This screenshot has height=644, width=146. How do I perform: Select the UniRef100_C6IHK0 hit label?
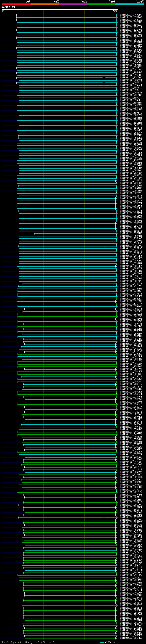(131, 638)
